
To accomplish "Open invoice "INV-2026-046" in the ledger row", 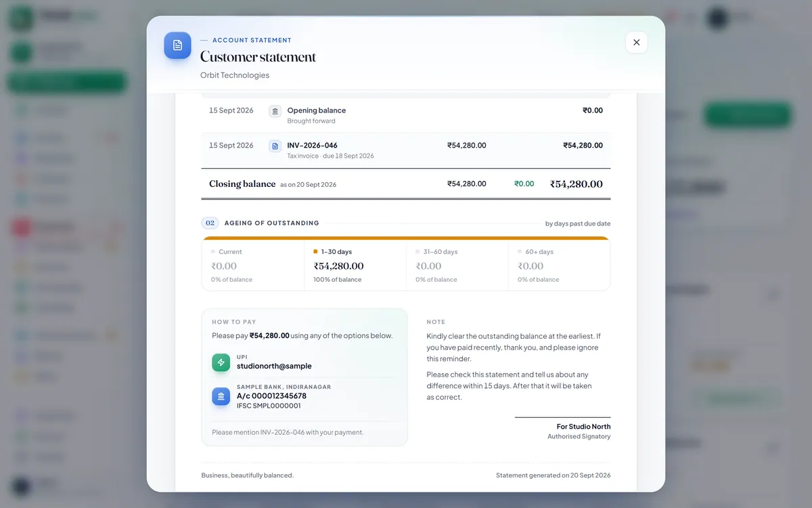I will click(x=313, y=145).
